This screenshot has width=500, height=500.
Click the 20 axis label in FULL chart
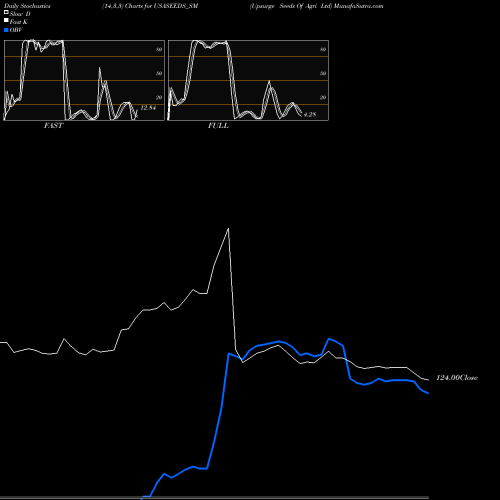(323, 97)
